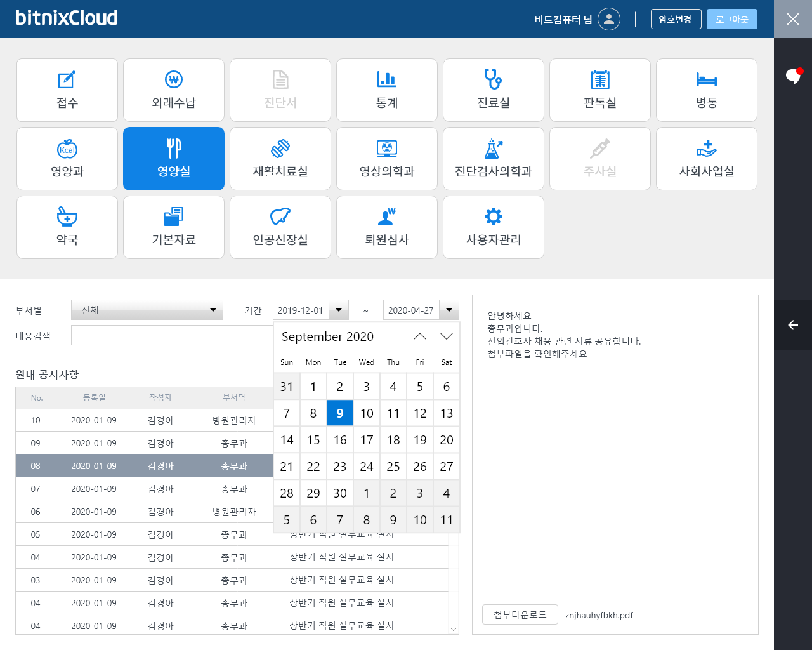Expand the 부서별 전체 department dropdown
Image resolution: width=812 pixels, height=650 pixels.
point(147,310)
